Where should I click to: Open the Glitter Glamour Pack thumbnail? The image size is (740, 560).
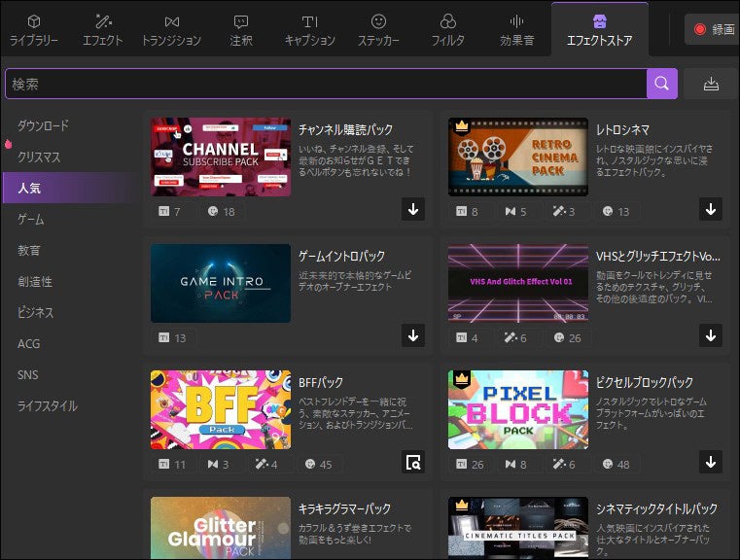(221, 528)
